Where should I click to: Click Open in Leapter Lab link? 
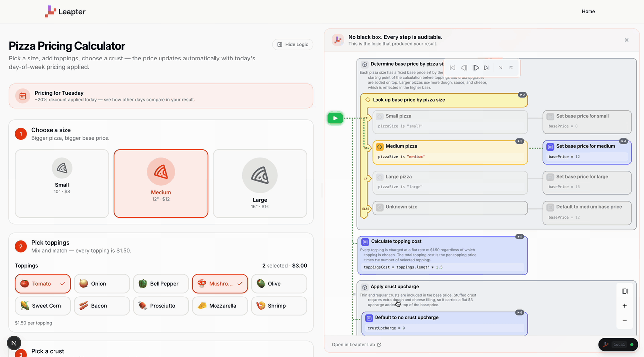357,345
